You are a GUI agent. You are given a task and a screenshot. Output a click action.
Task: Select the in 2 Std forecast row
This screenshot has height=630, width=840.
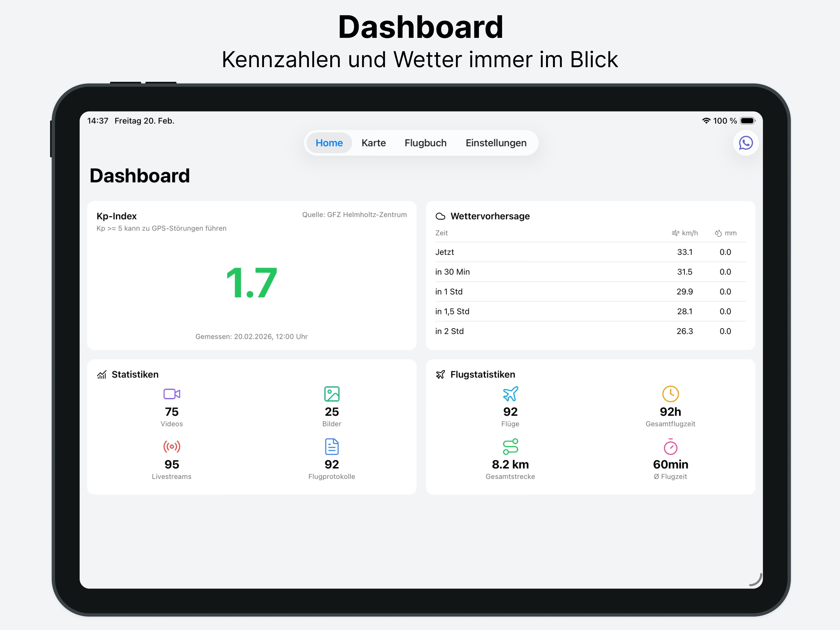click(590, 331)
